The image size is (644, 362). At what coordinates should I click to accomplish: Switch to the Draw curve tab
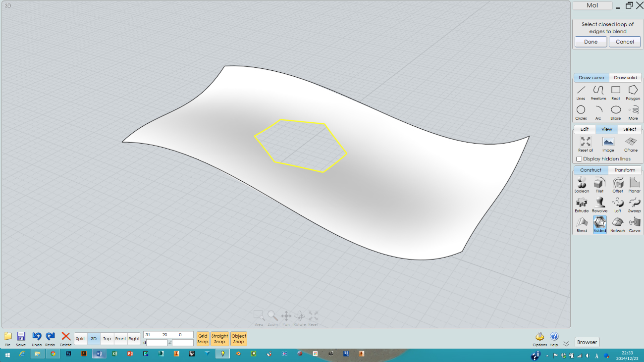pos(591,78)
